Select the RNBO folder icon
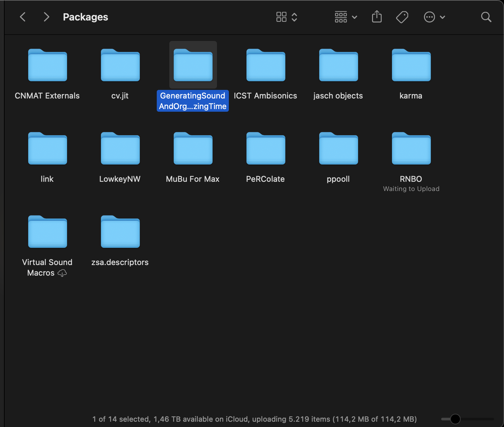504x427 pixels. click(x=411, y=148)
